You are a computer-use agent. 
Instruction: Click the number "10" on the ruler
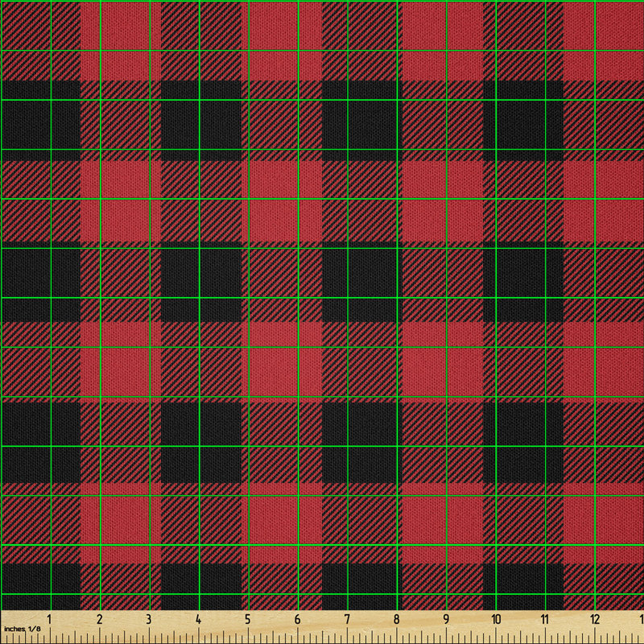[496, 619]
